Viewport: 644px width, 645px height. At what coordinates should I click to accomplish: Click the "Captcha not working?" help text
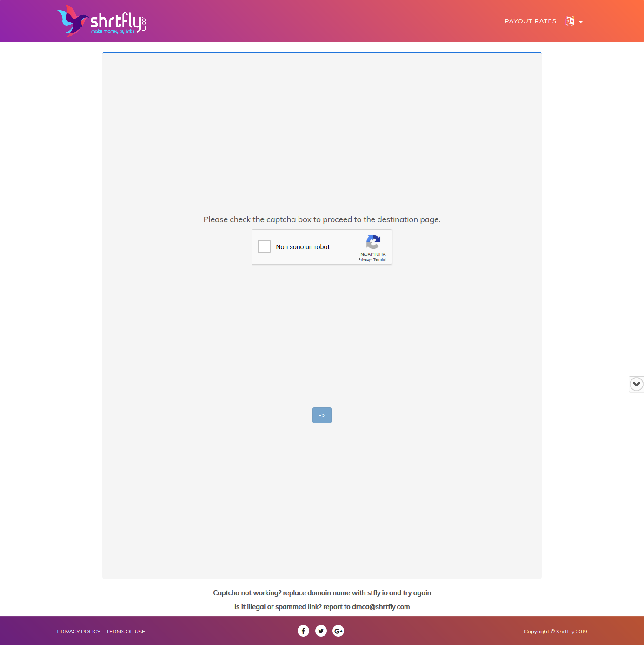click(x=322, y=593)
